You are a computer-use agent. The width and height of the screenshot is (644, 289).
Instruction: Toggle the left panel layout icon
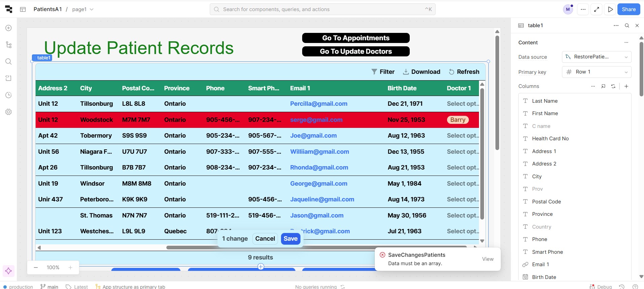23,9
